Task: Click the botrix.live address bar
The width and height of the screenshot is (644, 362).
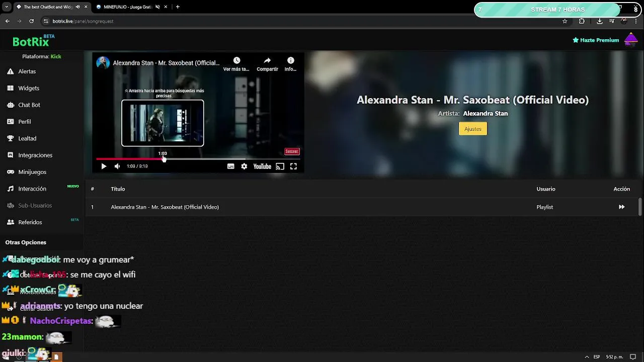Action: pos(302,21)
